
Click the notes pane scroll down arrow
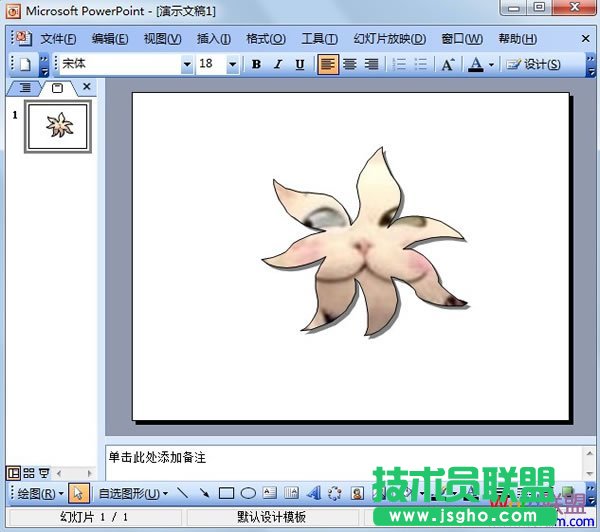589,474
